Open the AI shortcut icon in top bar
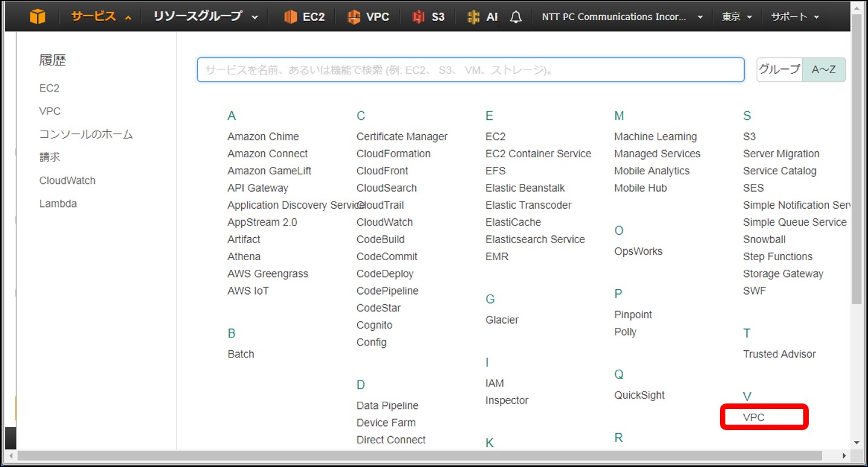This screenshot has width=868, height=467. pyautogui.click(x=474, y=17)
